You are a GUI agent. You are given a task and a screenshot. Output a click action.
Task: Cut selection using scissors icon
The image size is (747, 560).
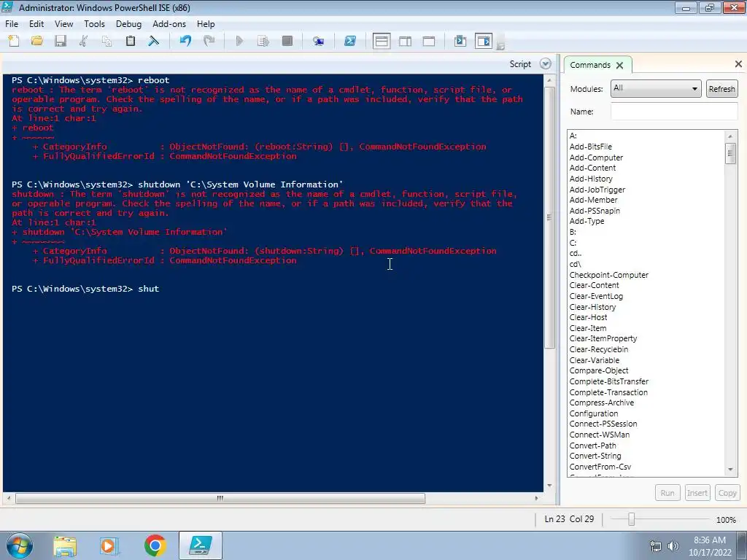[x=83, y=41]
